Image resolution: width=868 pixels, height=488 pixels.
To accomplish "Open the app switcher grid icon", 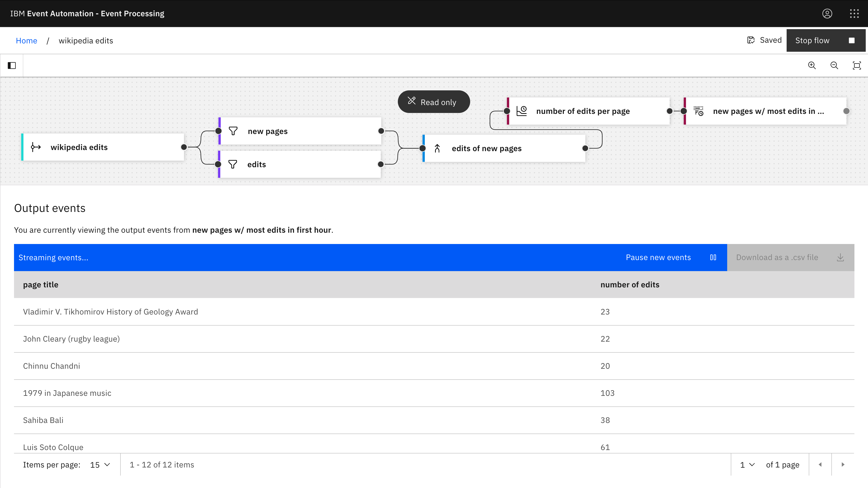I will 854,14.
